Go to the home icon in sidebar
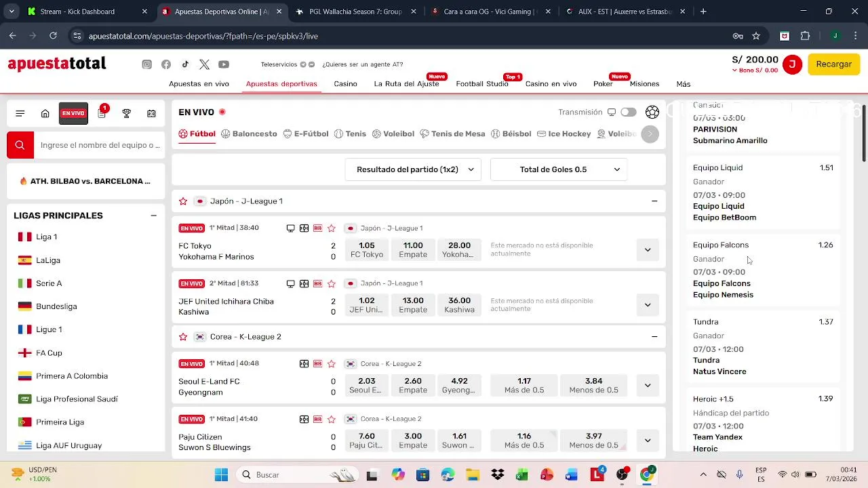Image resolution: width=868 pixels, height=488 pixels. coord(45,113)
